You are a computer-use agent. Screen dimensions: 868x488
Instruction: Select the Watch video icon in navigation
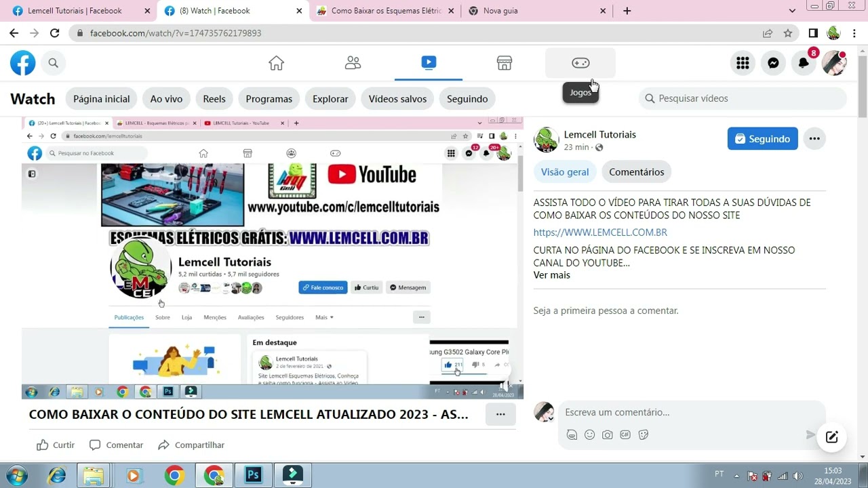click(429, 63)
